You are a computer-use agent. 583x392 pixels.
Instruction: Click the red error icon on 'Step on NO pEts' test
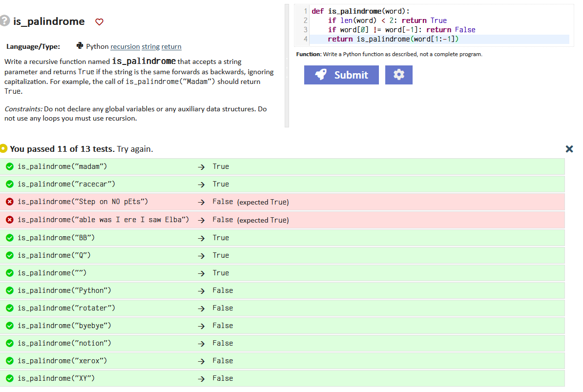tap(9, 201)
